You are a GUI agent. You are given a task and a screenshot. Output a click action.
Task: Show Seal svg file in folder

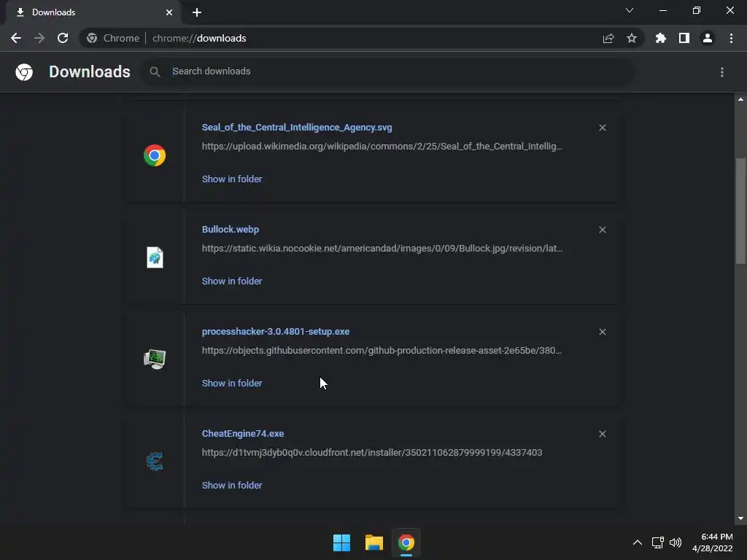tap(232, 179)
